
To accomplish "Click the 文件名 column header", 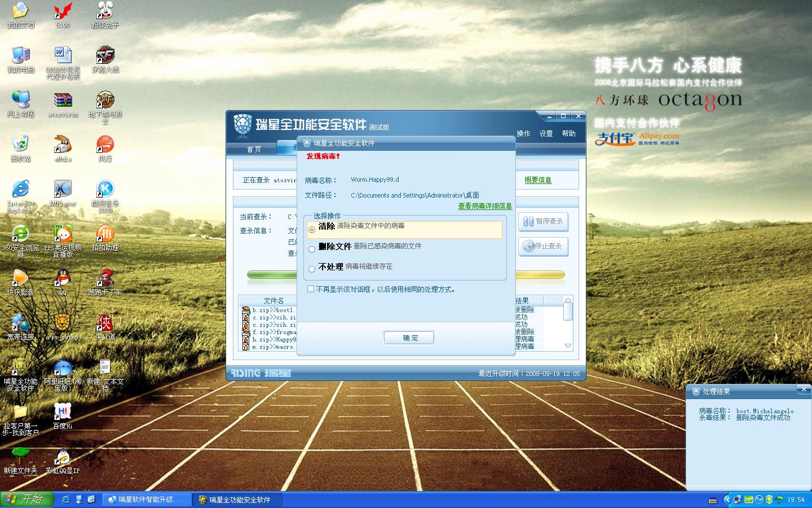I will (273, 301).
